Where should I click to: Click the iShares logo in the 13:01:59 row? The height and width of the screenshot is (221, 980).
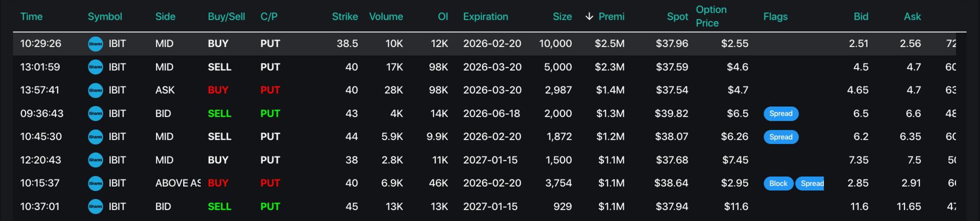[x=95, y=67]
